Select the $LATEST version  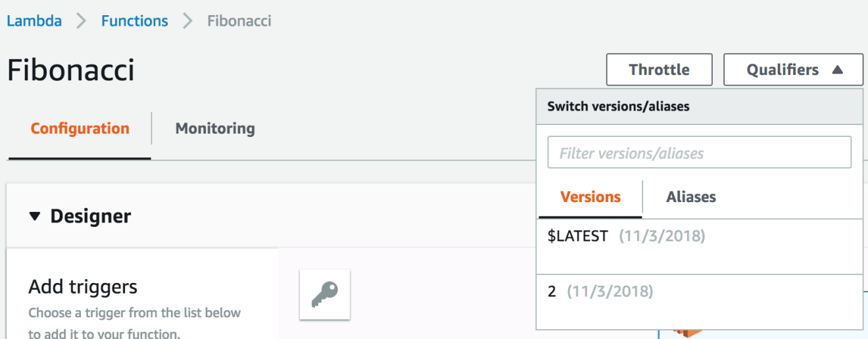(x=700, y=246)
